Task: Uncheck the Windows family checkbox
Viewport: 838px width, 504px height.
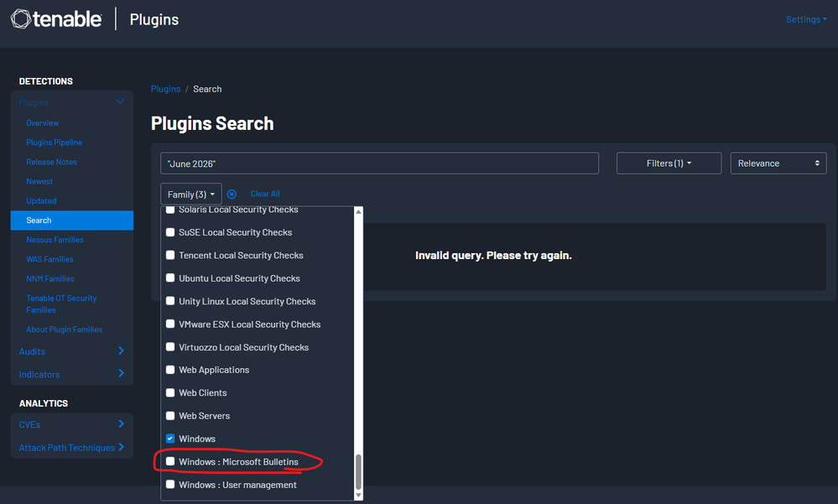Action: [x=170, y=439]
